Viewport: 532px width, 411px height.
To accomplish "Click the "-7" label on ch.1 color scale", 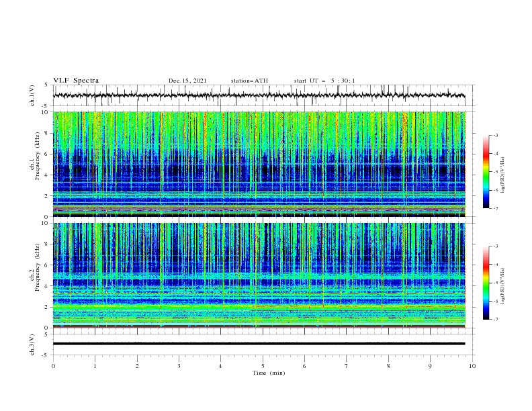I will [495, 208].
